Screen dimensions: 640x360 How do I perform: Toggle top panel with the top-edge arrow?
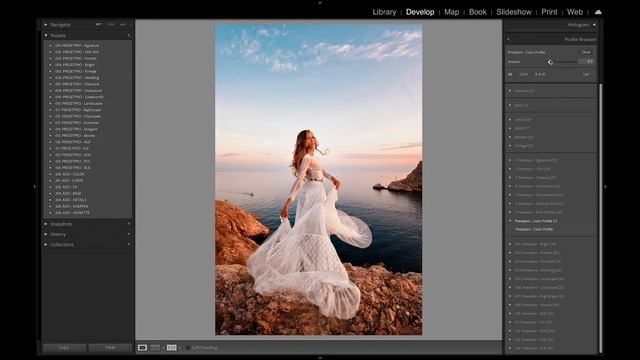pyautogui.click(x=320, y=2)
